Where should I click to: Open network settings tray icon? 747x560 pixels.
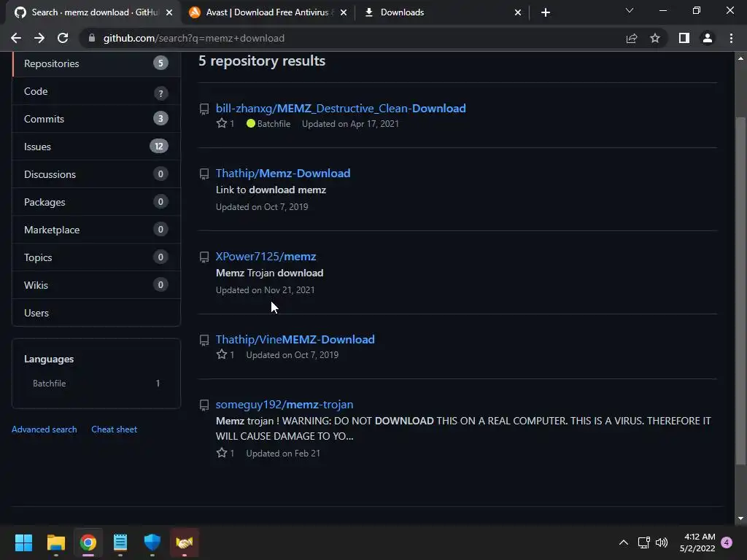coord(643,542)
